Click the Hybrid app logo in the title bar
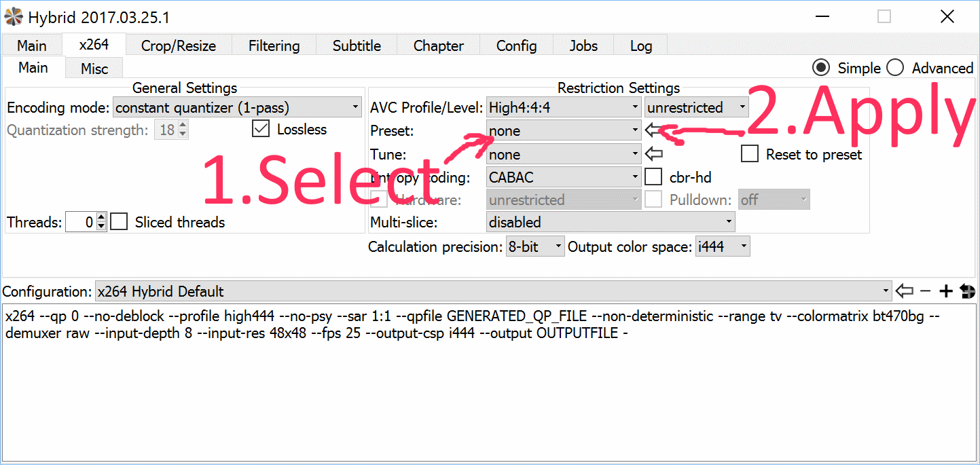 point(13,16)
